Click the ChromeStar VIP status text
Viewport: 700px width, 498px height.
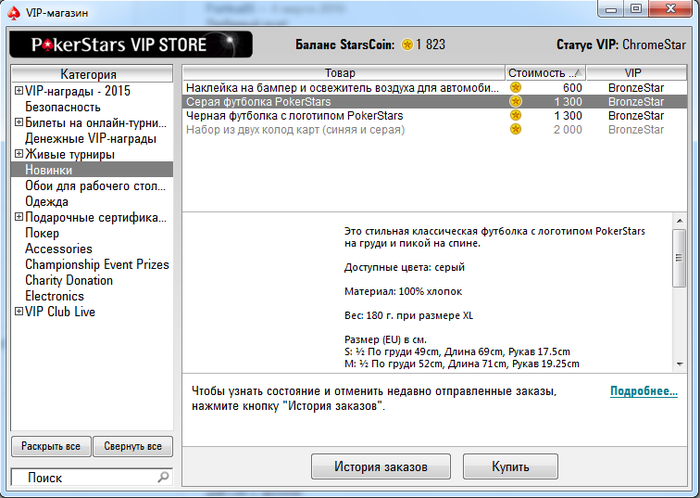point(654,45)
